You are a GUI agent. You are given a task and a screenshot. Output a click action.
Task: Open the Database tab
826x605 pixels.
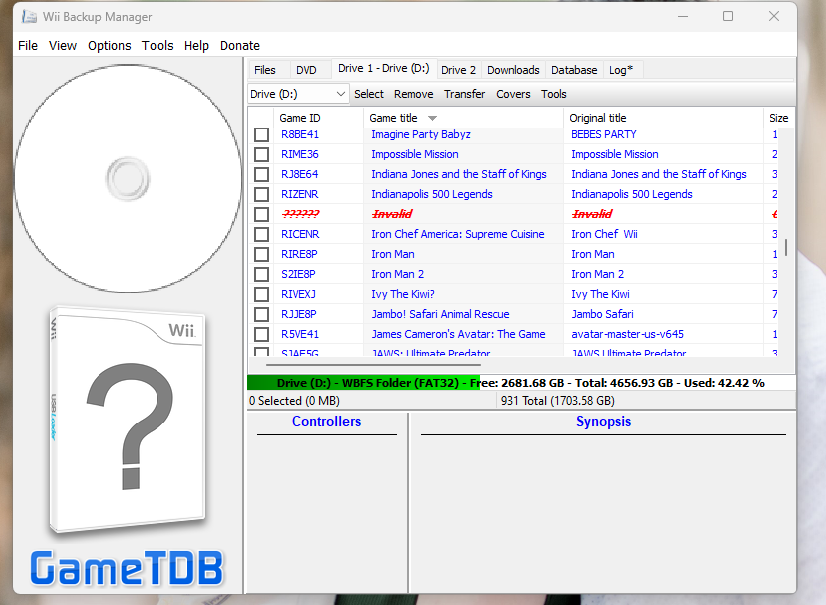point(574,70)
